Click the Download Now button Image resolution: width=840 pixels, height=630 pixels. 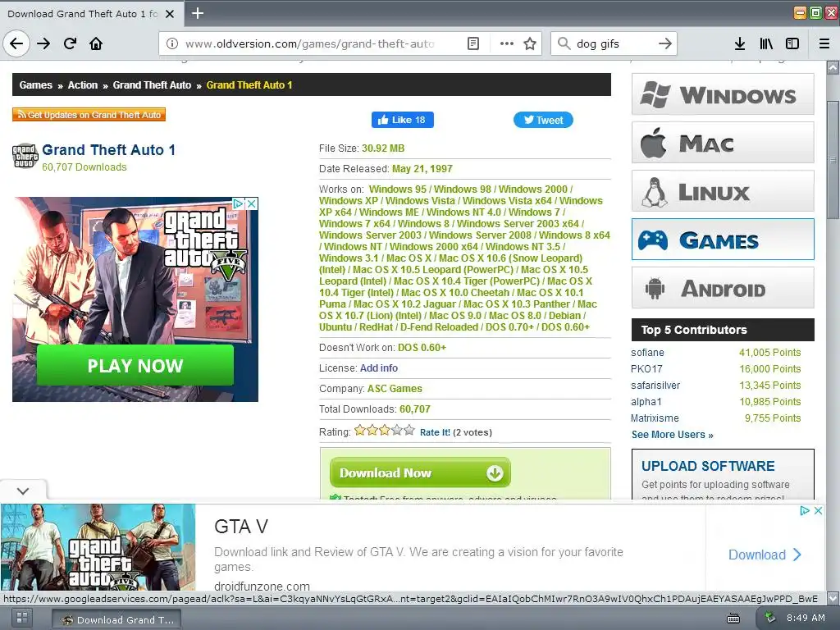420,472
